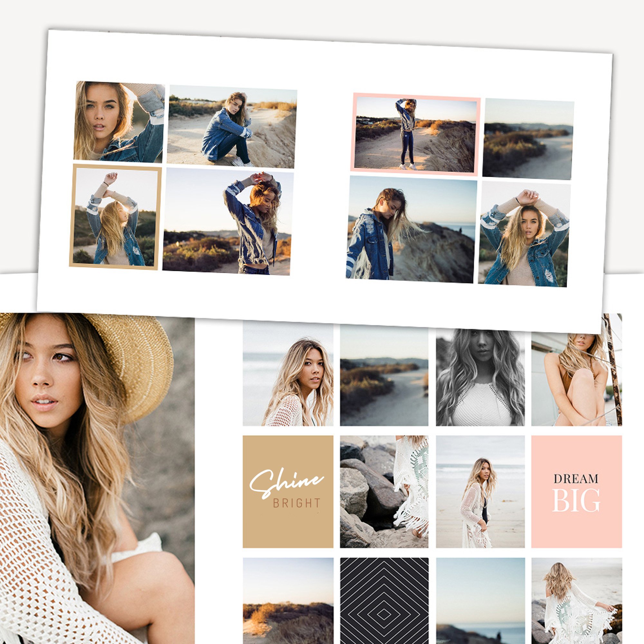Viewport: 644px width, 644px height.
Task: Click woman walking on beach photo
Action: 480,492
